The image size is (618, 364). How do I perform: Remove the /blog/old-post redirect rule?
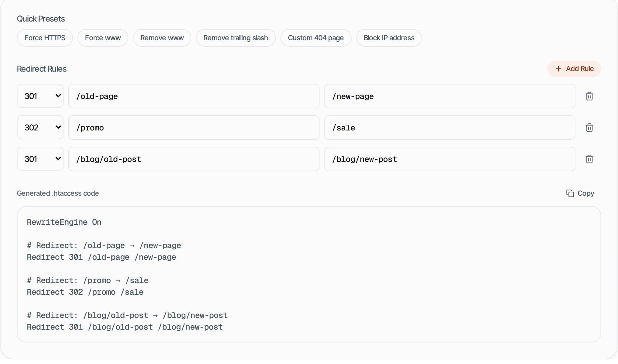pyautogui.click(x=589, y=159)
